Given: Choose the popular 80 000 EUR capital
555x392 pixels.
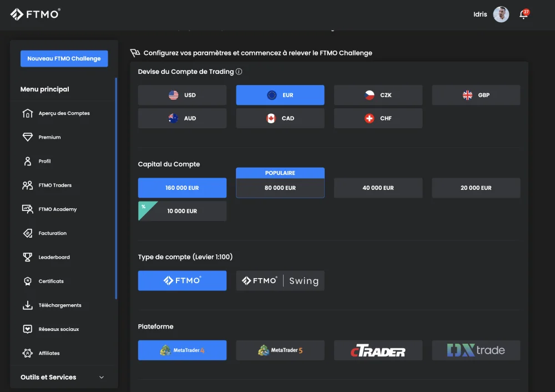Looking at the screenshot, I should tap(280, 188).
